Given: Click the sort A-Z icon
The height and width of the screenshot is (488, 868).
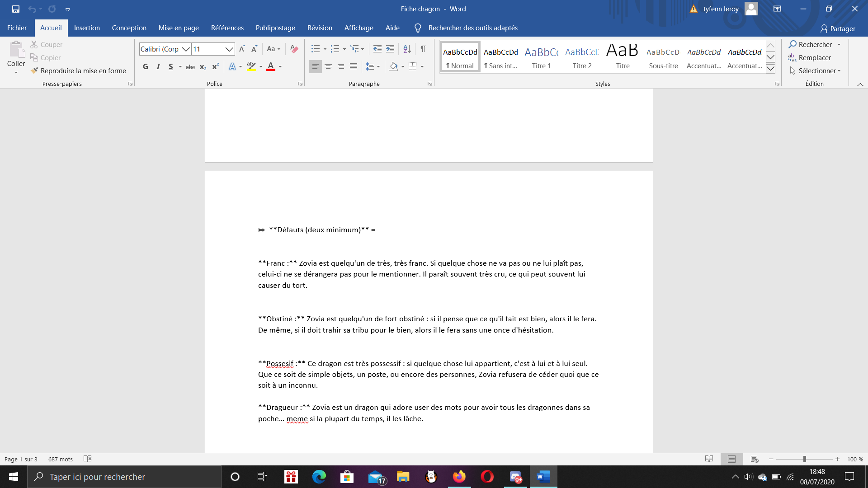Looking at the screenshot, I should pyautogui.click(x=407, y=49).
